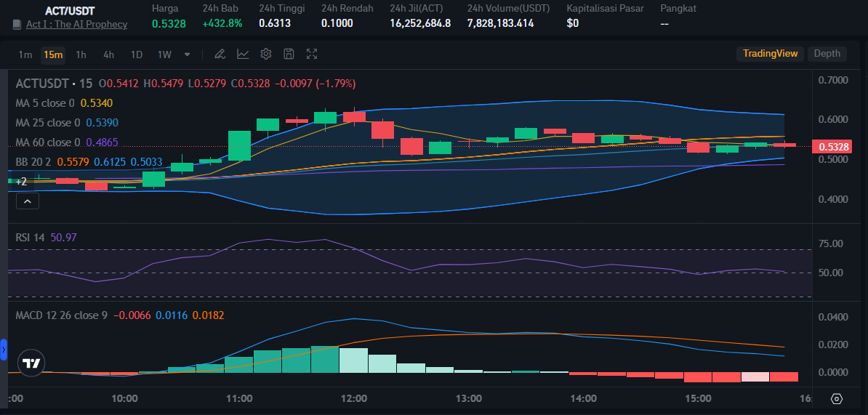Click the 24h Tinggi 0.6313 value
The height and width of the screenshot is (415, 868).
275,23
